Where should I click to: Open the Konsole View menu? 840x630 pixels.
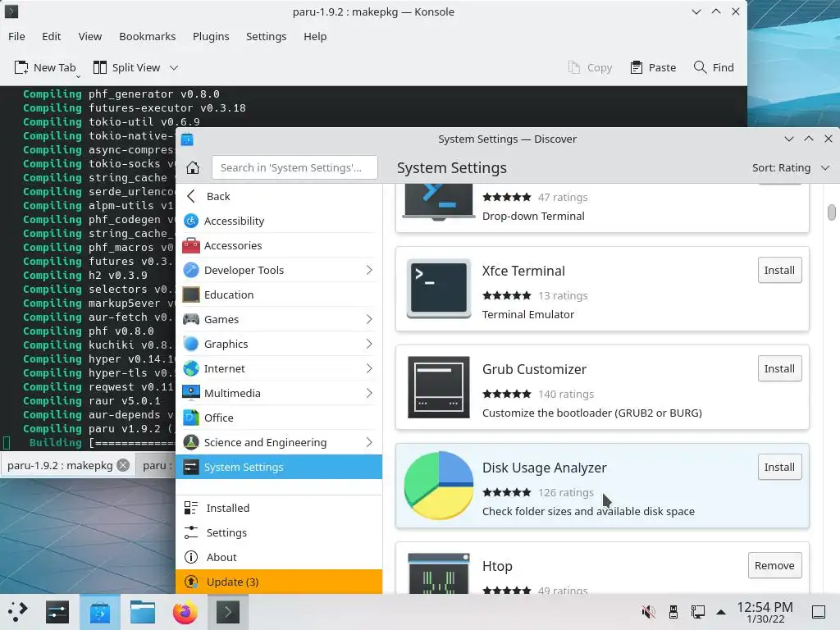pyautogui.click(x=90, y=36)
